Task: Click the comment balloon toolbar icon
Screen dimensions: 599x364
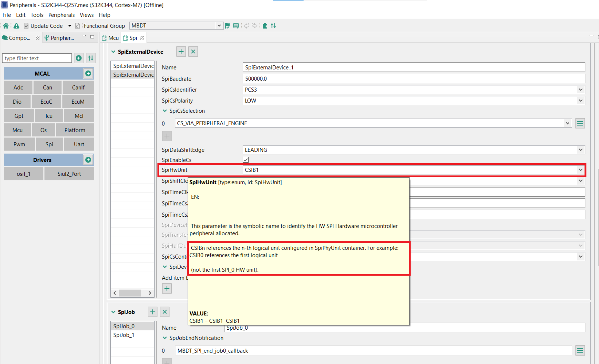Action: click(236, 26)
